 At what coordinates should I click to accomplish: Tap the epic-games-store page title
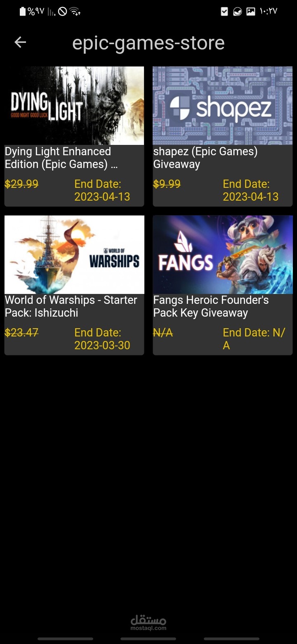(x=148, y=43)
